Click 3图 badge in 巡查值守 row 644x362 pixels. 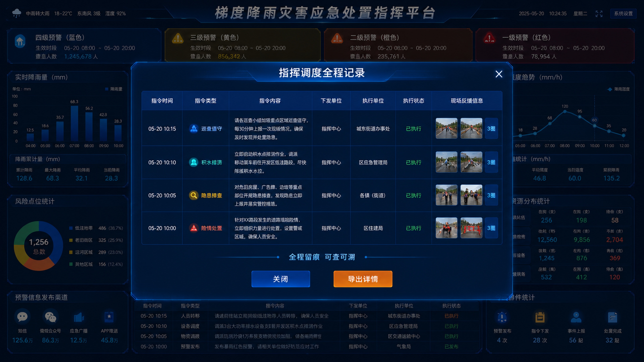point(491,128)
